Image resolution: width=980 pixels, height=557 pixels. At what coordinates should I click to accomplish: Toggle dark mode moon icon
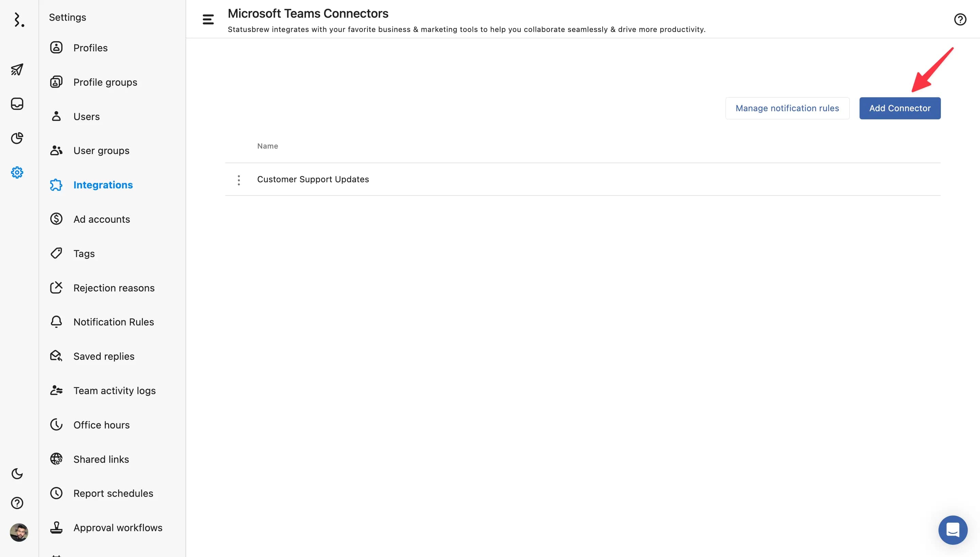pos(17,474)
